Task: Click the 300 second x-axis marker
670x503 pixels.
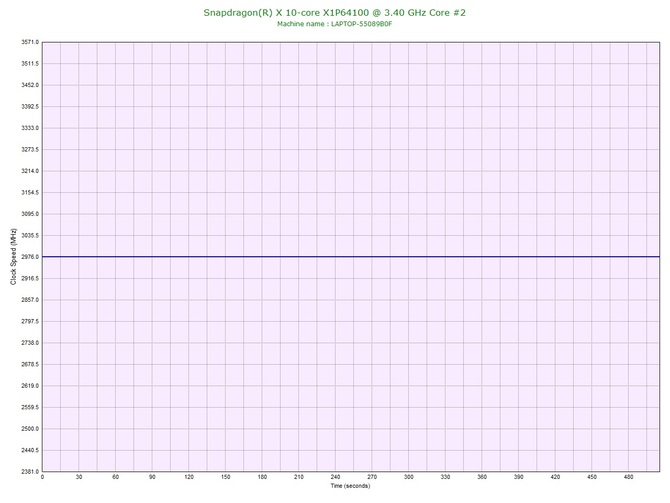Action: point(409,477)
